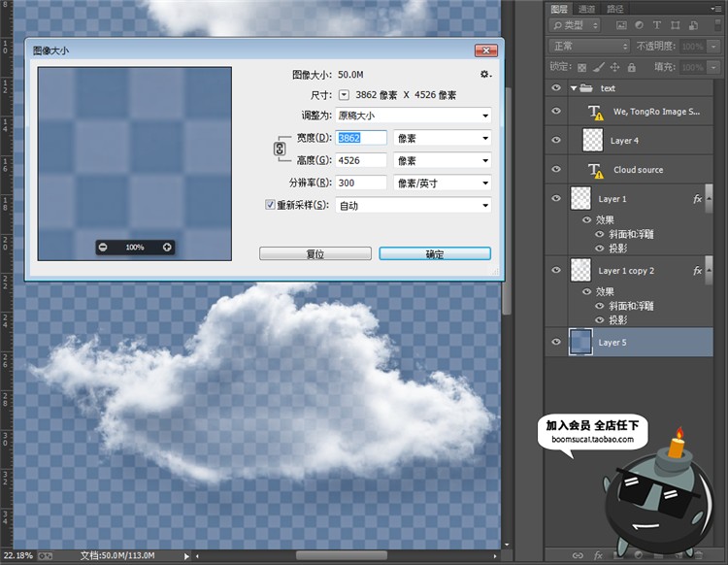This screenshot has height=565, width=728.
Task: Toggle the Resample (重新采样) checkbox
Action: pos(271,205)
